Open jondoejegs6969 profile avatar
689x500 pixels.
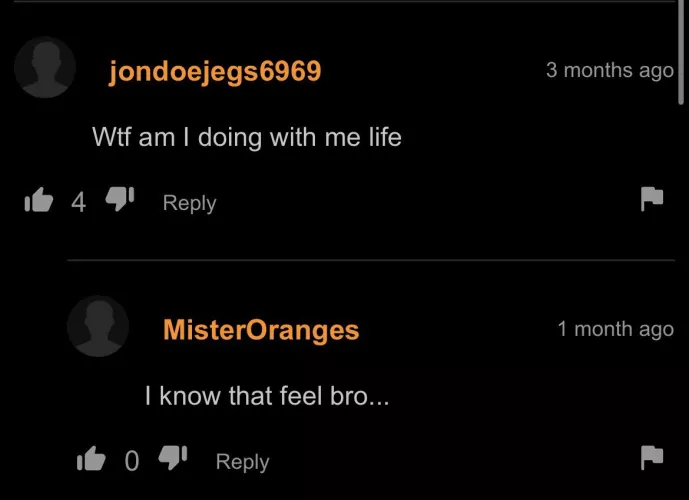[x=45, y=67]
